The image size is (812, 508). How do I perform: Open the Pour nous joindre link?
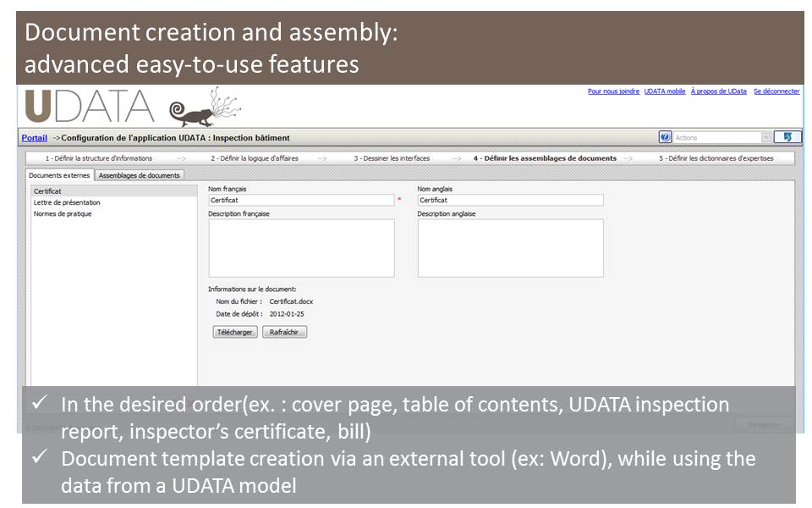point(613,91)
